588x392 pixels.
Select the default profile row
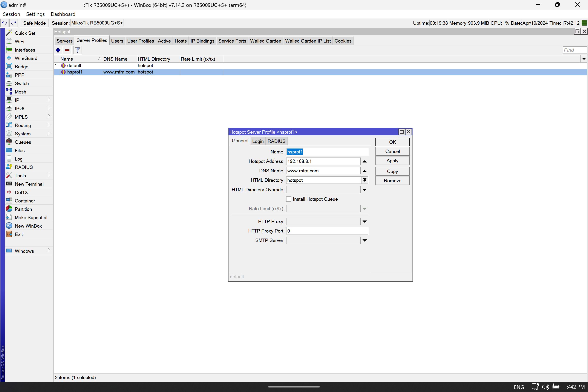point(320,66)
